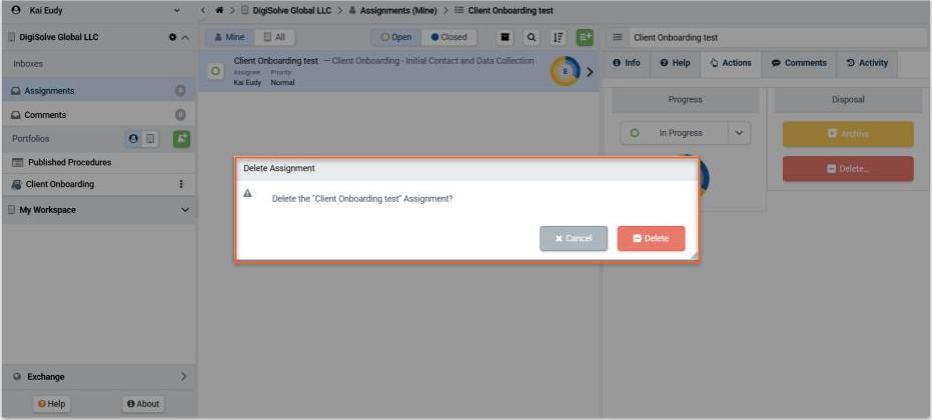
Task: Go to DigiSolve Global LLC breadcrumb
Action: 286,11
